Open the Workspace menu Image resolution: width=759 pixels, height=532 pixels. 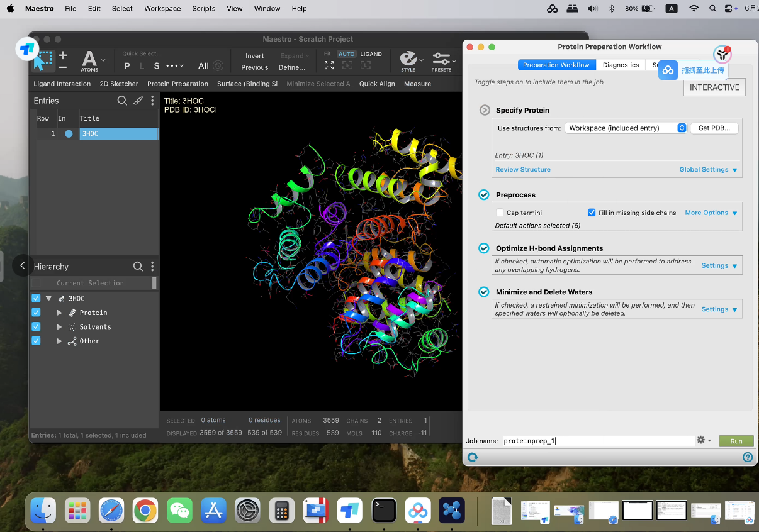(x=162, y=9)
